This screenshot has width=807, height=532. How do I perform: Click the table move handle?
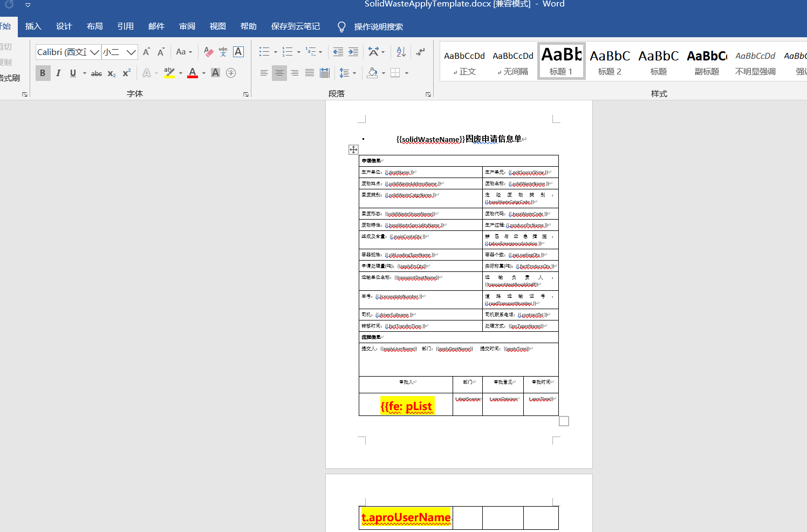tap(353, 149)
